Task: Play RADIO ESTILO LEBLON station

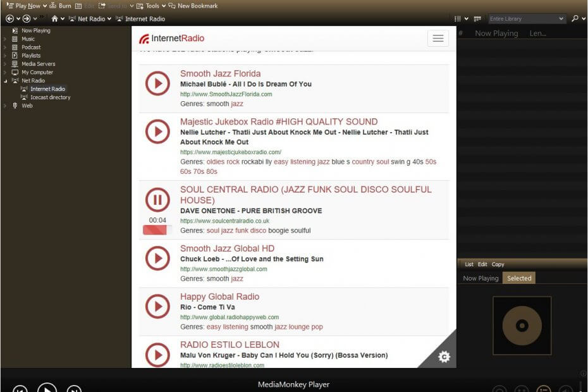Action: click(x=157, y=355)
